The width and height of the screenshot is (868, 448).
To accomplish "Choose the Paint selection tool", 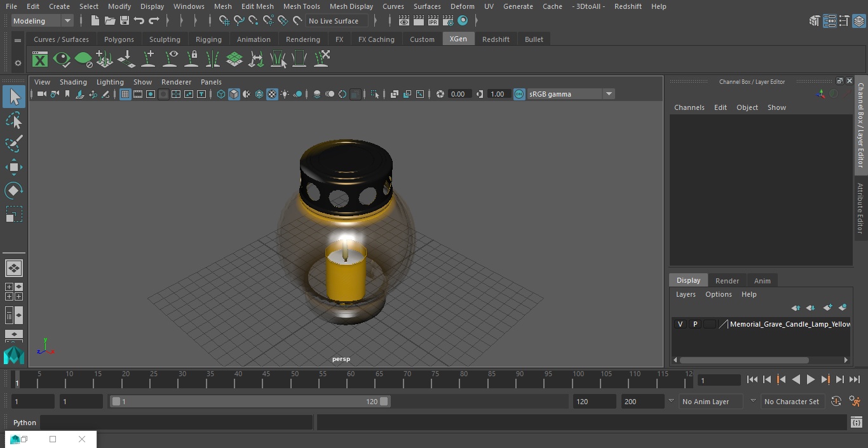I will tap(13, 144).
